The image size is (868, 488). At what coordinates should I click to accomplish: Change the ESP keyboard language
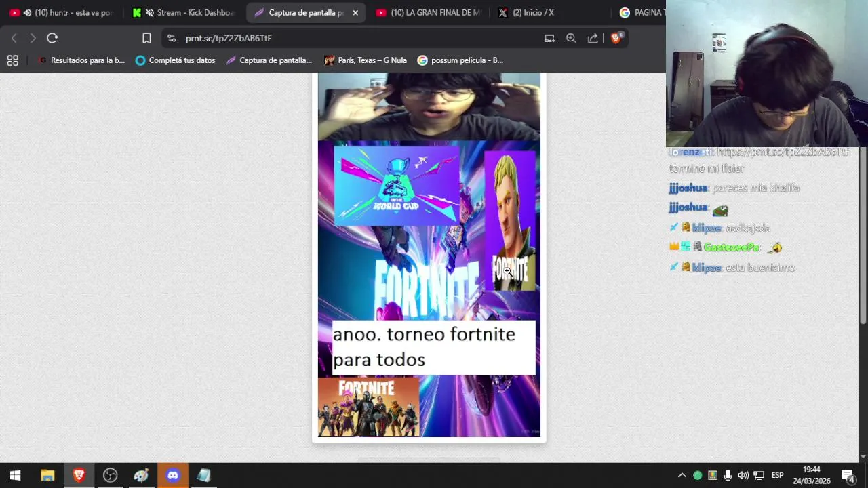click(x=778, y=475)
